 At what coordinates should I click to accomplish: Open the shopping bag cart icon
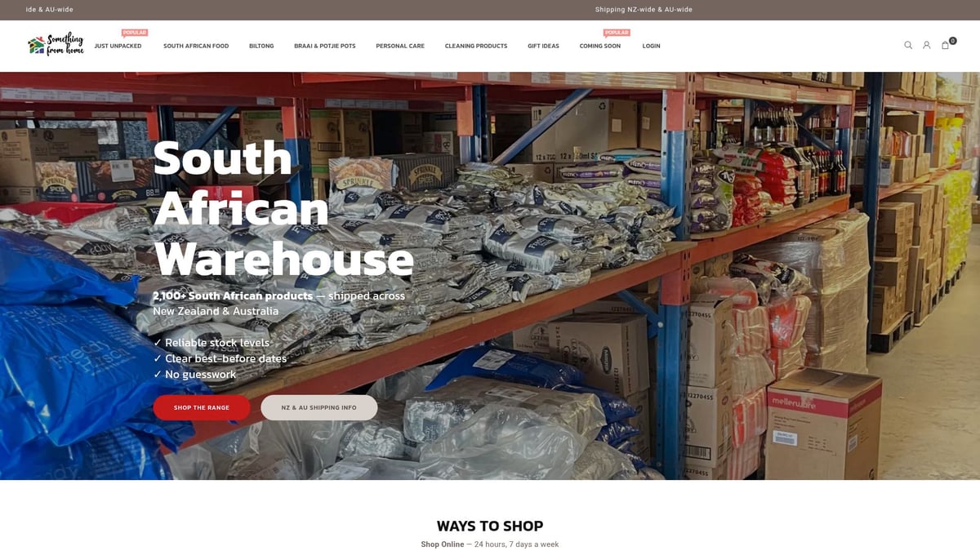[946, 46]
